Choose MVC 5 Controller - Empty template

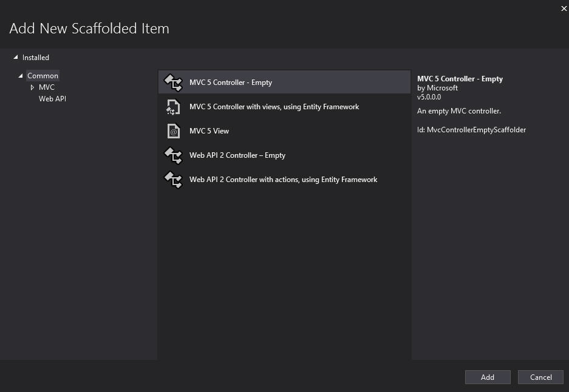pos(231,83)
